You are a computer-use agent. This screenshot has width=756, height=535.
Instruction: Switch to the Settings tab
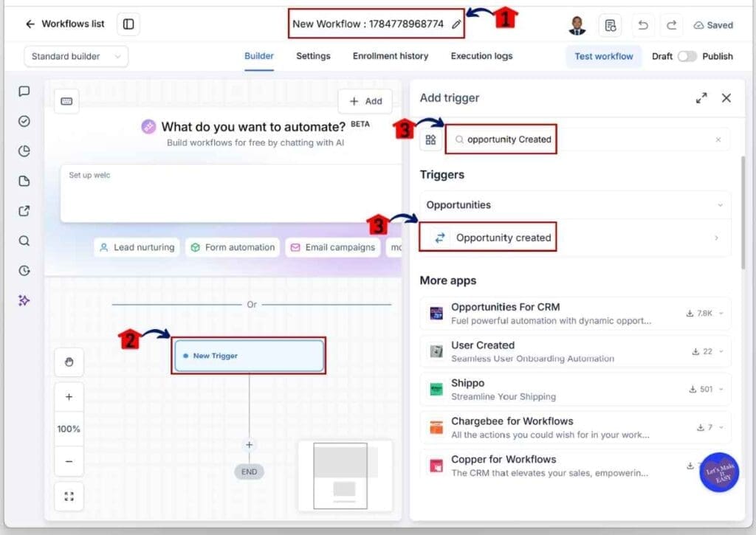point(313,56)
